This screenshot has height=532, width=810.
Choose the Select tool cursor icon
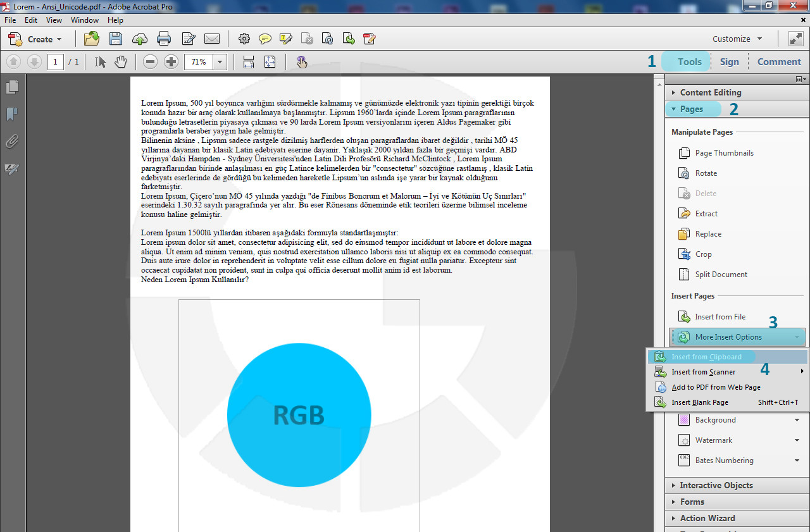click(x=100, y=61)
